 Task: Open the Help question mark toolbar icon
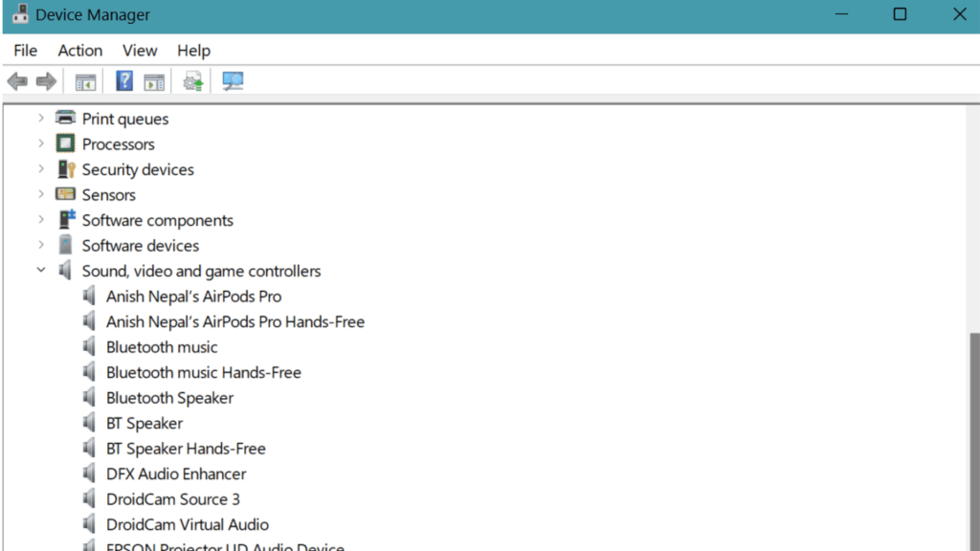click(124, 81)
